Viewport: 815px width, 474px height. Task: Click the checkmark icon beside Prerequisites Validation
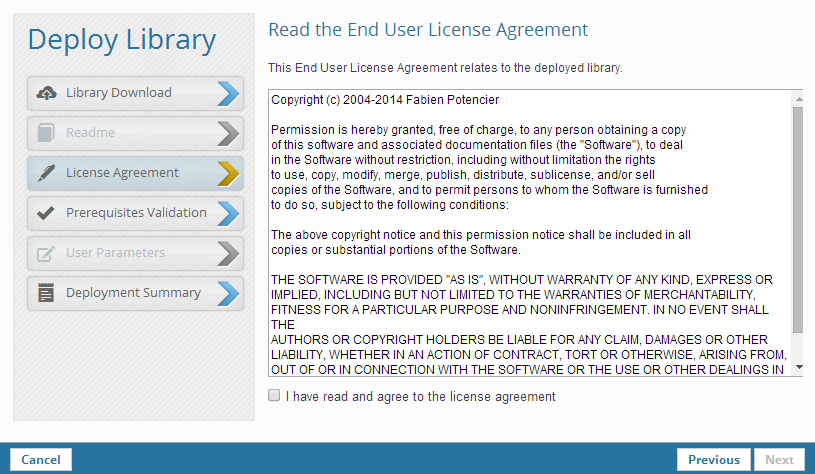[x=46, y=213]
